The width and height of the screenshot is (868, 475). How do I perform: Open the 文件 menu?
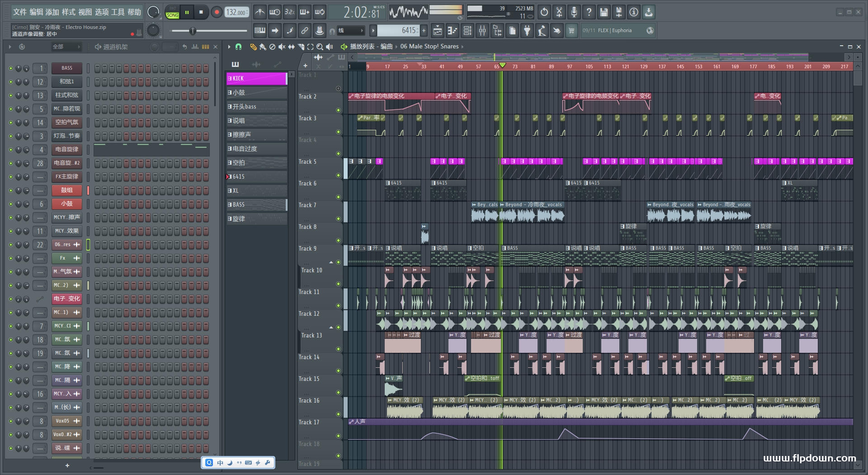[20, 12]
